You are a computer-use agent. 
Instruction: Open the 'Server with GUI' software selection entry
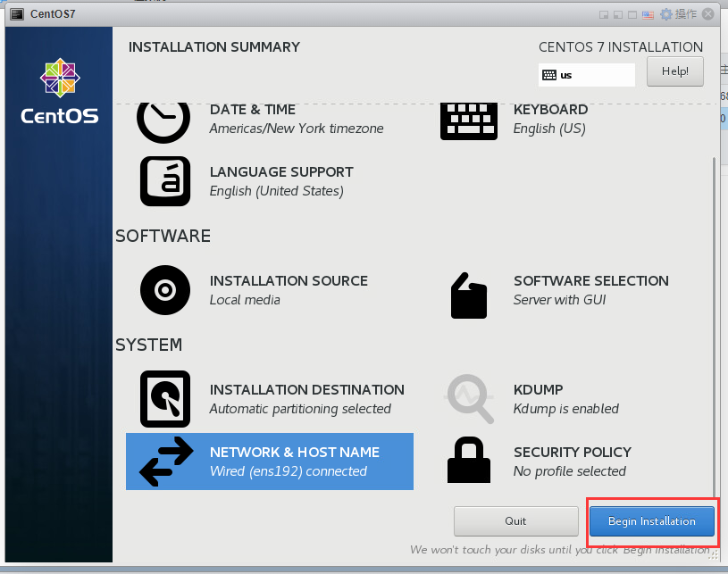pyautogui.click(x=559, y=300)
